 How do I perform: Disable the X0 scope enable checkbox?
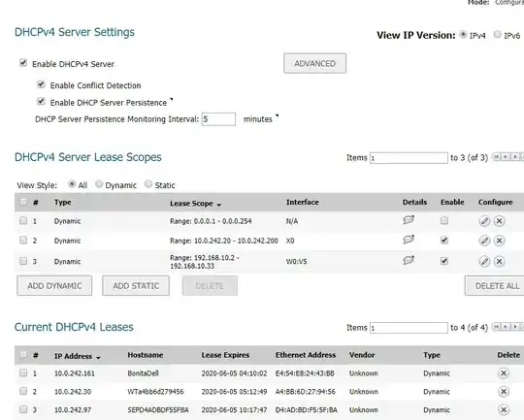[x=444, y=241]
